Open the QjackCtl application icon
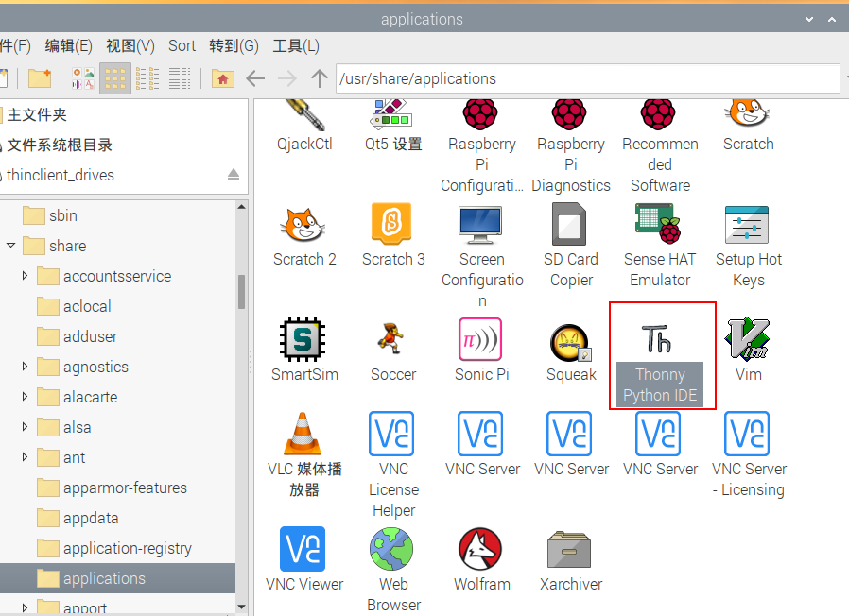849x616 pixels. coord(304,114)
